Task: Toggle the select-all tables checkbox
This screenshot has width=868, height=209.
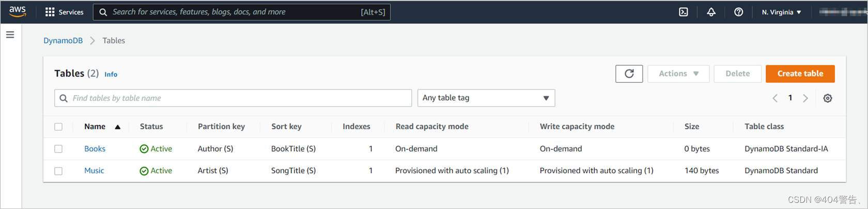Action: [58, 127]
